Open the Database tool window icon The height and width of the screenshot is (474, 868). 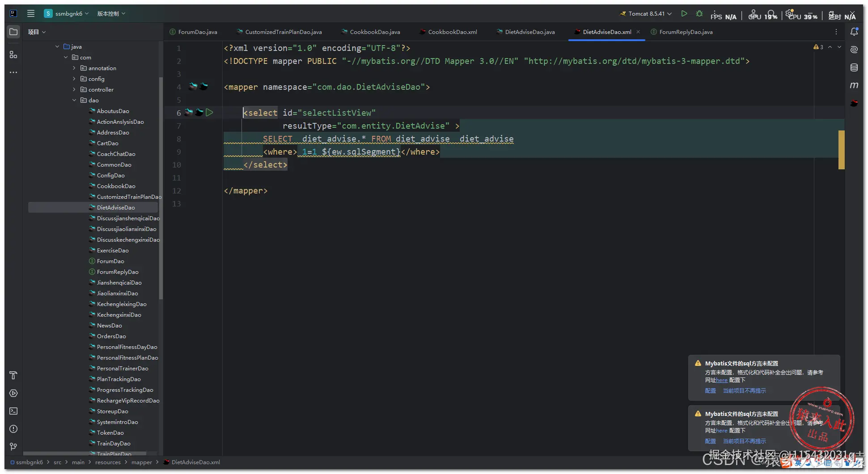[854, 67]
